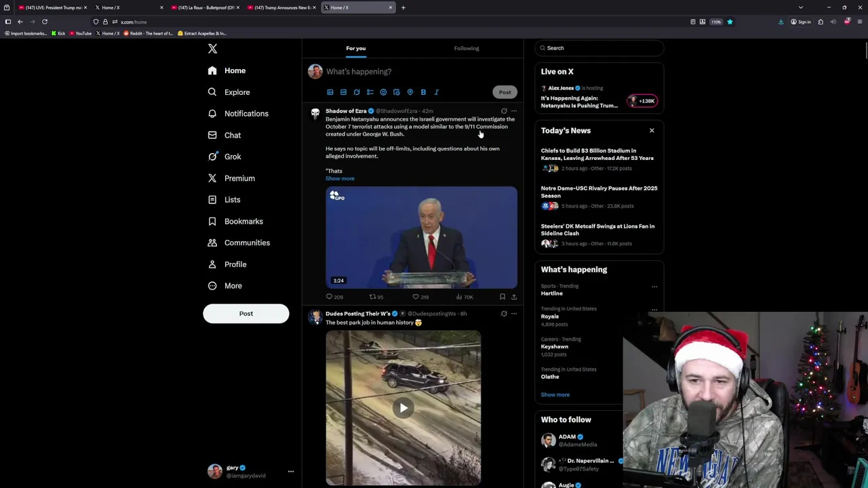Add a GIF in the composer

(343, 92)
